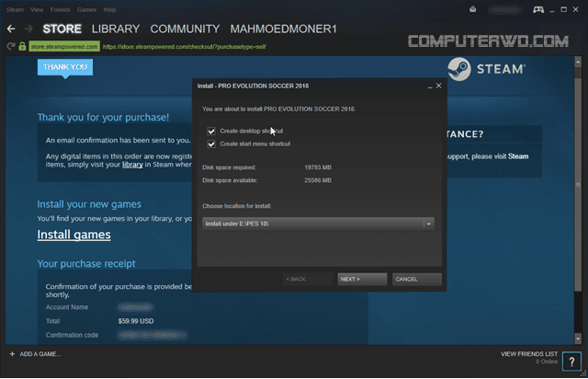Click the dropdown arrow for install location
The height and width of the screenshot is (379, 588).
(x=429, y=224)
